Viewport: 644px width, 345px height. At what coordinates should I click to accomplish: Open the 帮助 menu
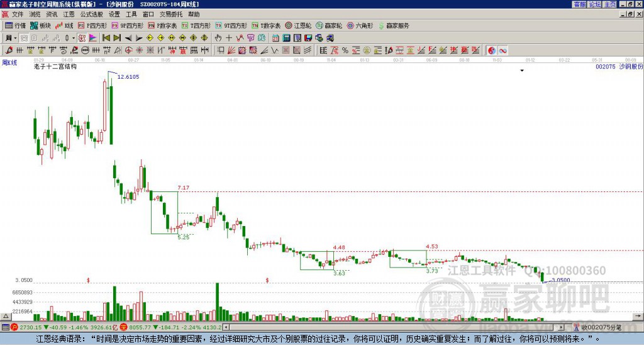click(194, 14)
